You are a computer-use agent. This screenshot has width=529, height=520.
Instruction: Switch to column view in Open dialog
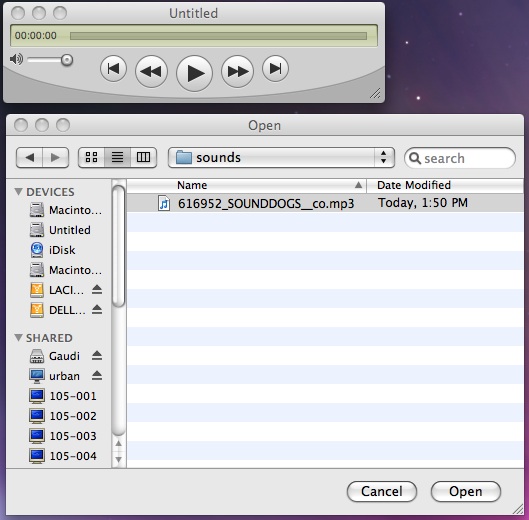tap(143, 157)
